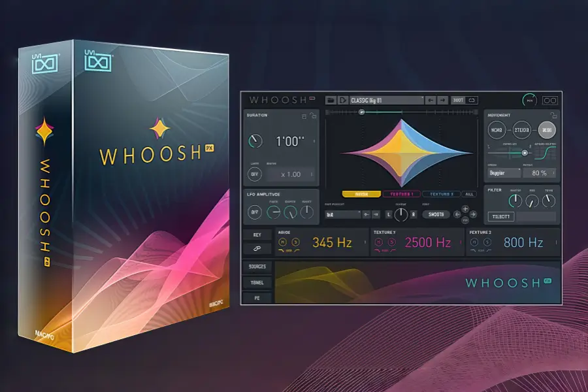This screenshot has width=588, height=392.
Task: Select the 1'00'' duration value
Action: click(x=290, y=141)
